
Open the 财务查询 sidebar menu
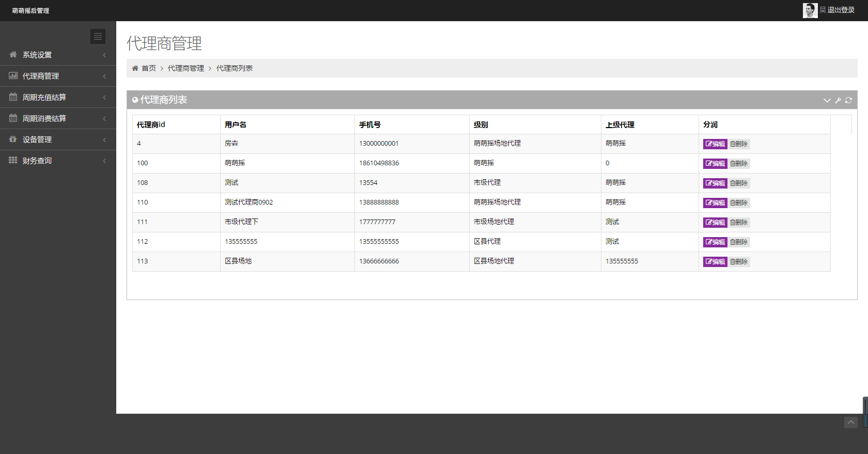[x=58, y=161]
